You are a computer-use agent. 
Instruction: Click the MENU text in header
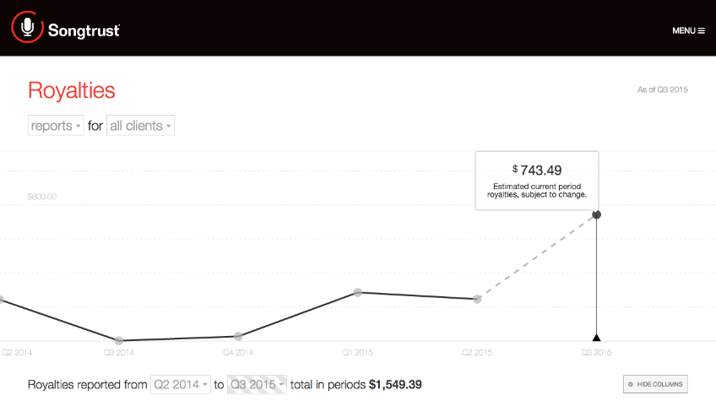click(x=684, y=31)
